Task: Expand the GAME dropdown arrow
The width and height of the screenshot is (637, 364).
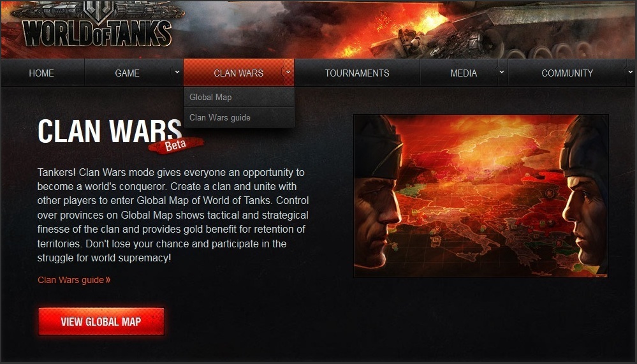Action: pos(177,72)
